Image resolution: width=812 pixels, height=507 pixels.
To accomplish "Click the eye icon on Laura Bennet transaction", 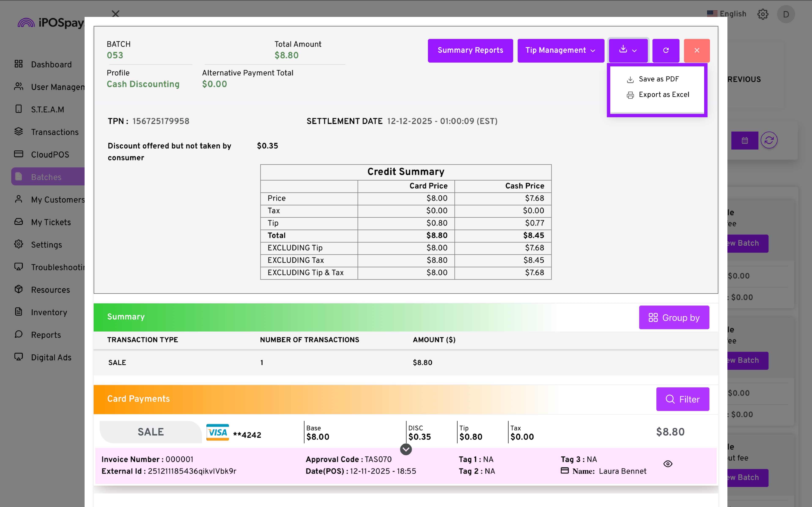I will 668,464.
